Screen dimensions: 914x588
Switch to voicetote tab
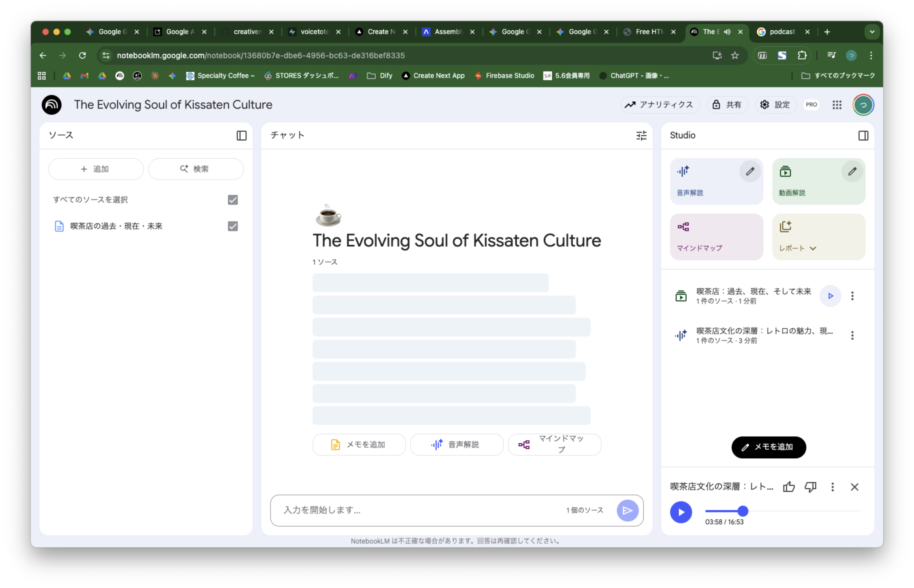tap(314, 32)
